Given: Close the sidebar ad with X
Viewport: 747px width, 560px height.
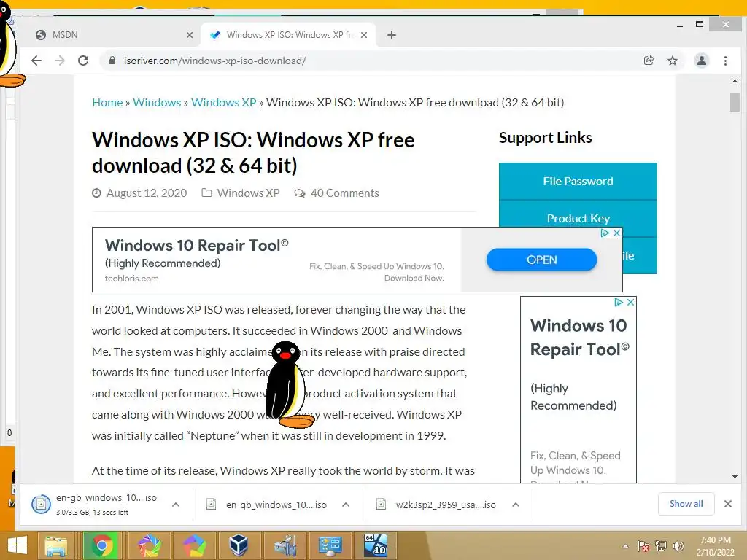Looking at the screenshot, I should (630, 302).
